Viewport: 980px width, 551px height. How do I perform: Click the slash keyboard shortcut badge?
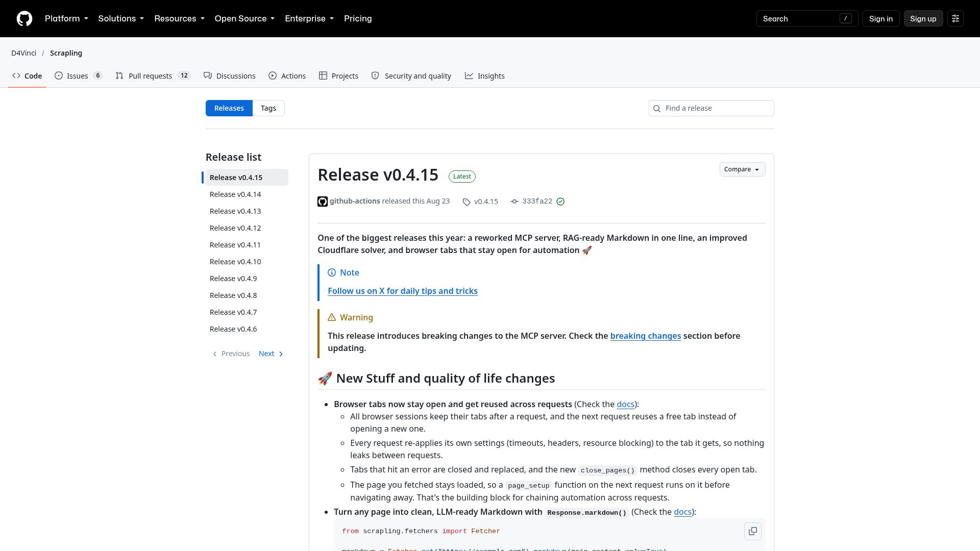tap(845, 19)
